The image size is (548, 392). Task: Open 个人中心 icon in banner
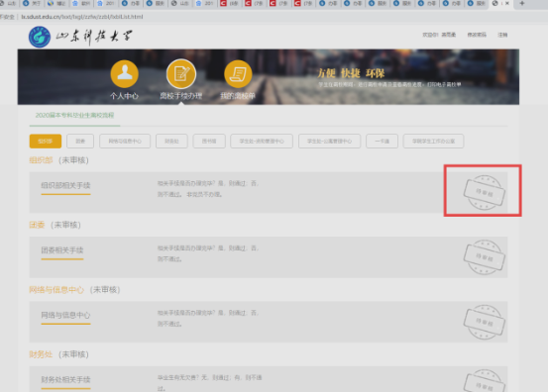coord(125,73)
